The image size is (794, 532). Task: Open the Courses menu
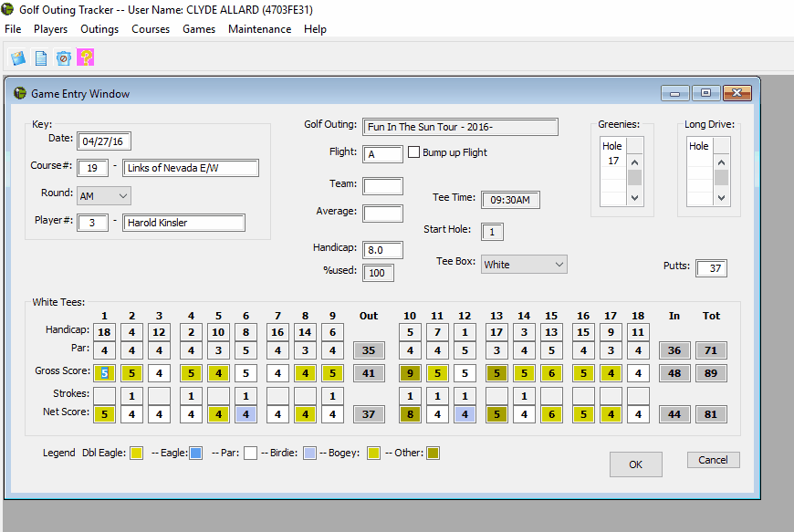coord(151,29)
